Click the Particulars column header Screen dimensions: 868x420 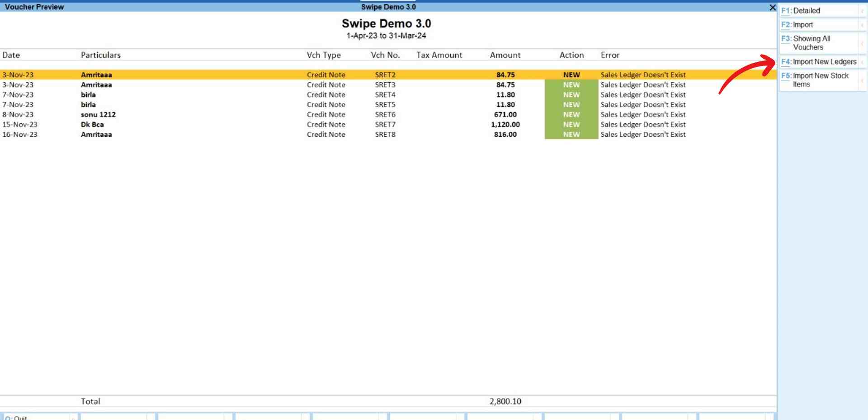tap(101, 55)
